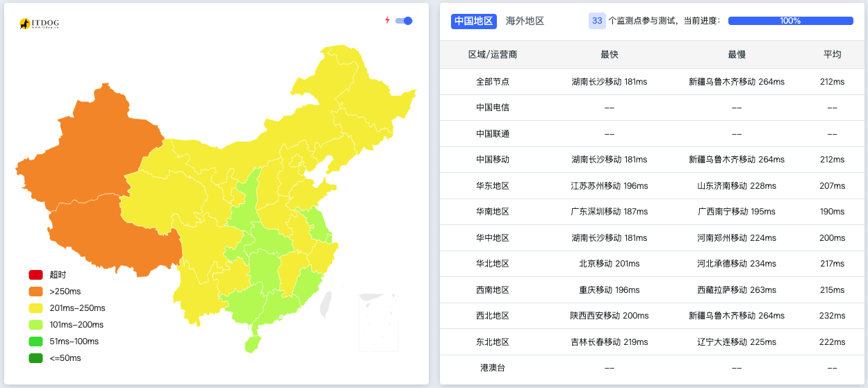Select the 中国移动 row label
868x388 pixels.
(x=493, y=160)
